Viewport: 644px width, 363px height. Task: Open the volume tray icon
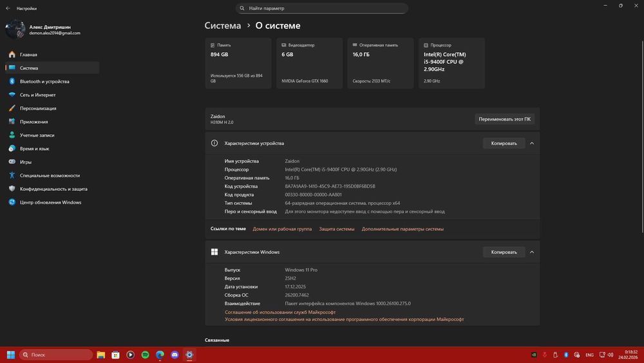click(x=611, y=355)
